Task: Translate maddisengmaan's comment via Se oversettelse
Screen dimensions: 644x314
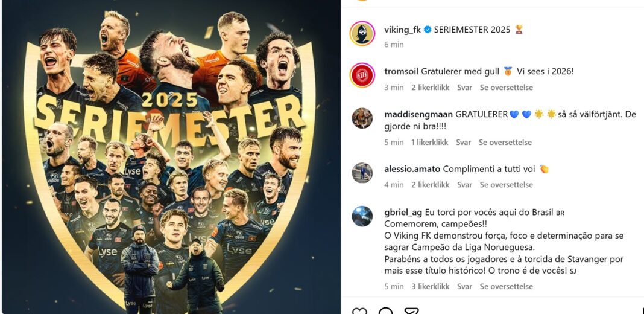Action: (x=505, y=143)
